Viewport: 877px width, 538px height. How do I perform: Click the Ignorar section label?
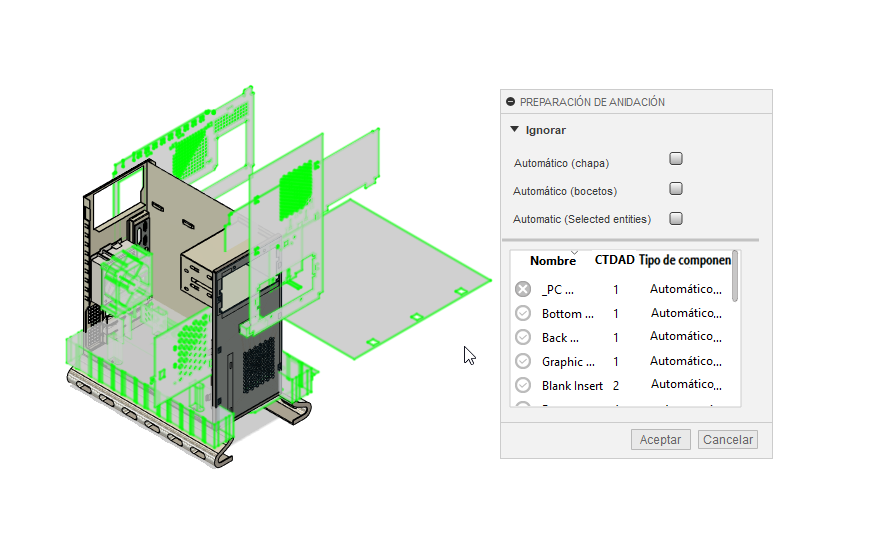545,130
